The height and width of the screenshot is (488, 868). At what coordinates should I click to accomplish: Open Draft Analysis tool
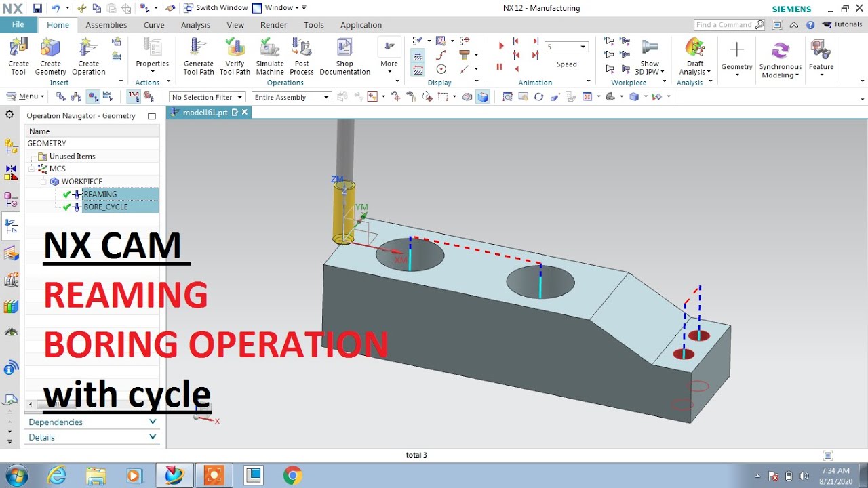tap(695, 56)
